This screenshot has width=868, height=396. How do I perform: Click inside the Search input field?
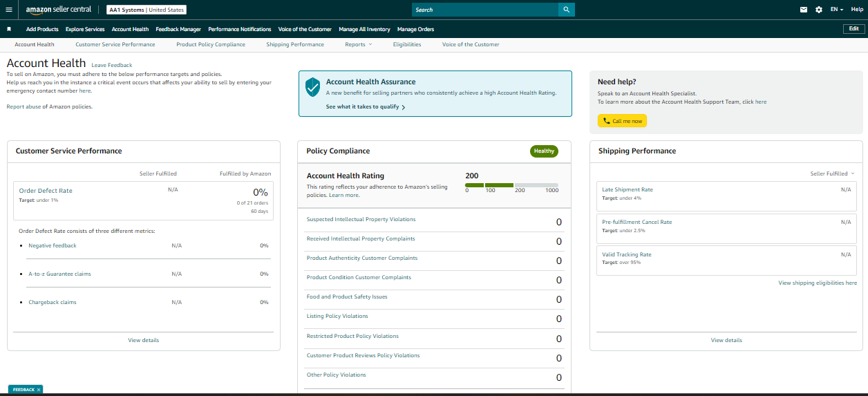pyautogui.click(x=485, y=10)
